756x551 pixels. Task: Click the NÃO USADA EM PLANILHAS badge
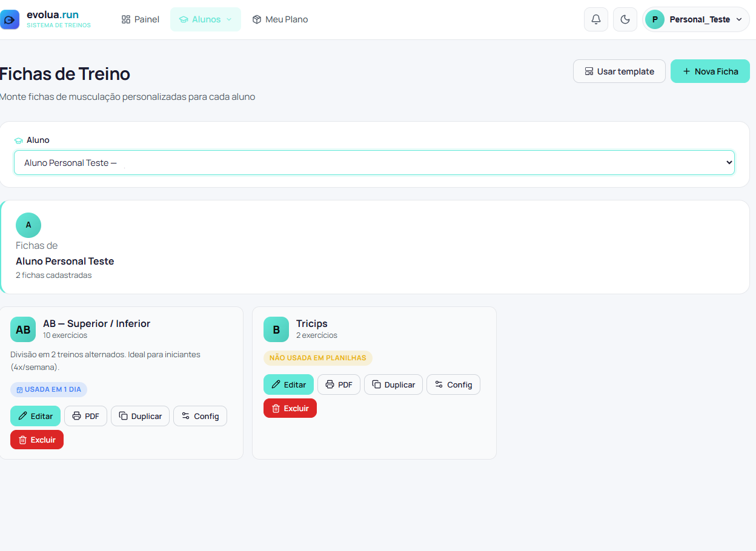click(317, 358)
